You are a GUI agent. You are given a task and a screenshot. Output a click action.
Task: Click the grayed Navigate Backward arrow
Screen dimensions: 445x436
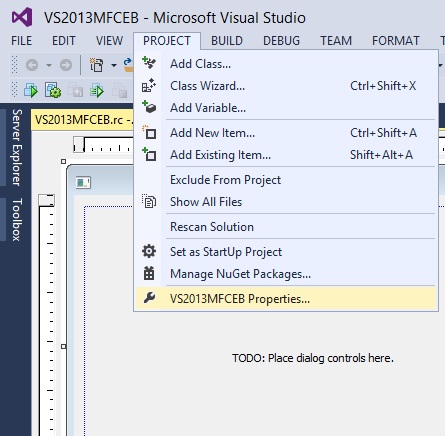(32, 65)
